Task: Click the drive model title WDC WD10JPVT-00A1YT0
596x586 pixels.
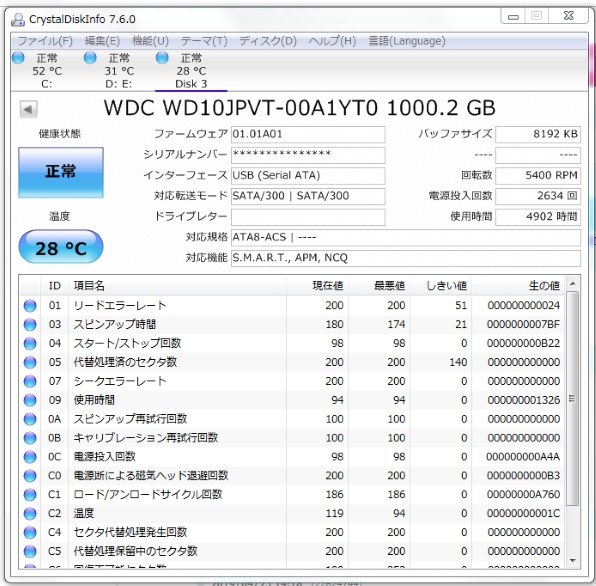Action: pyautogui.click(x=241, y=108)
